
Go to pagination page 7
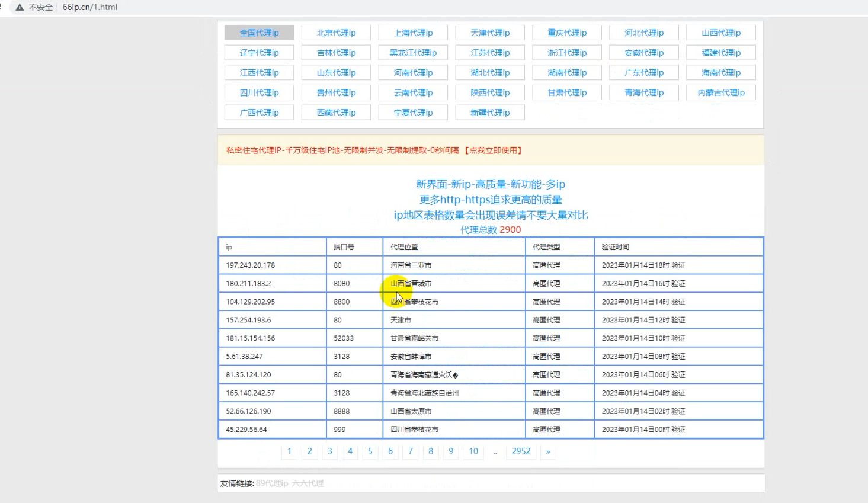pos(411,451)
